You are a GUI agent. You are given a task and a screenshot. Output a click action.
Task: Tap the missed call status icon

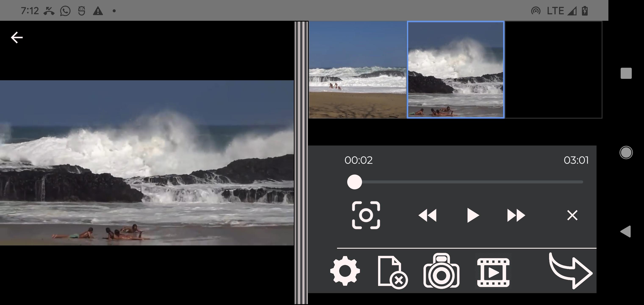[49, 11]
